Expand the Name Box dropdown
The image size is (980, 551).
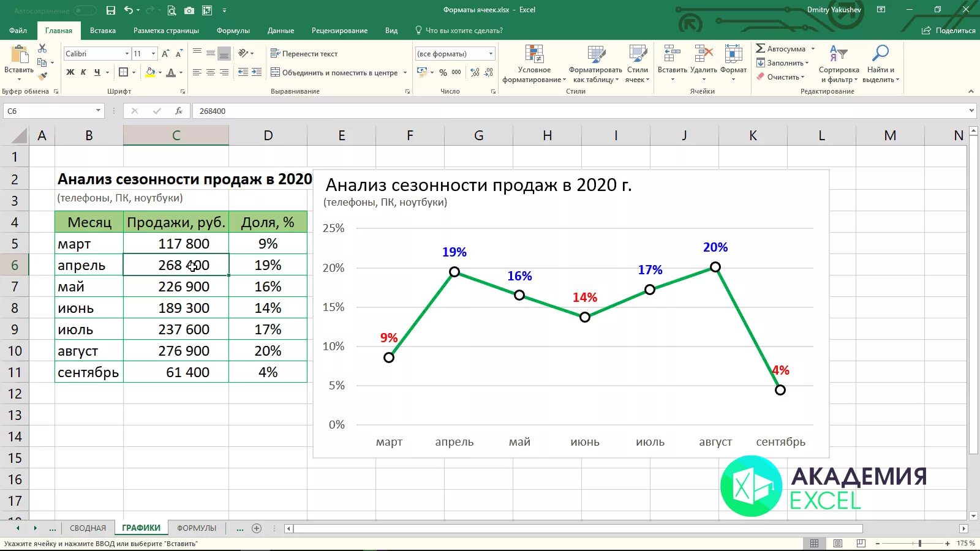tap(98, 111)
